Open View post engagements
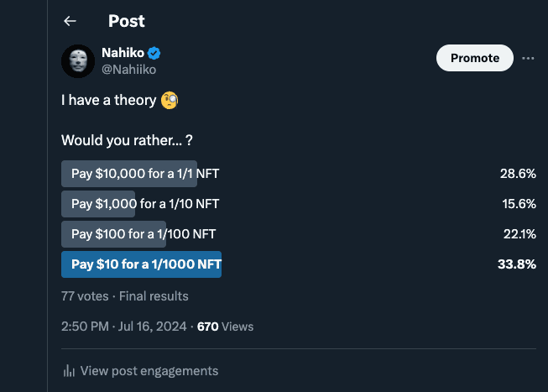Viewport: 548px width, 392px height. point(140,371)
